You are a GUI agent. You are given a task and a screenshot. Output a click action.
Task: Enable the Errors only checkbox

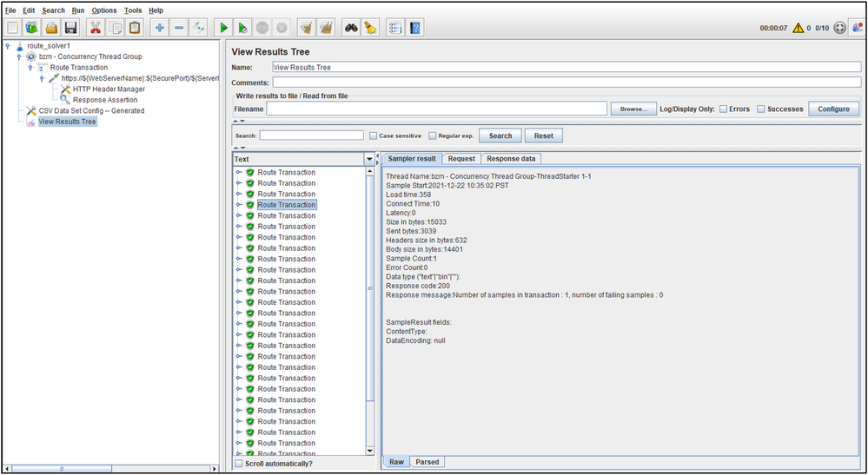click(x=724, y=109)
